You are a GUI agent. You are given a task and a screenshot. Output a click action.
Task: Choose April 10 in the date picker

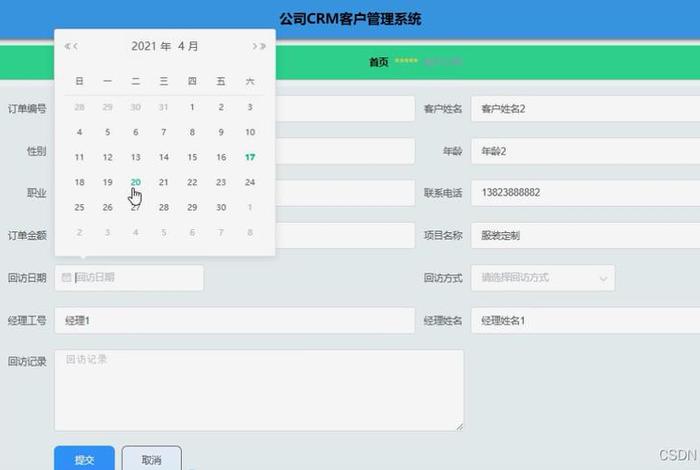(250, 132)
